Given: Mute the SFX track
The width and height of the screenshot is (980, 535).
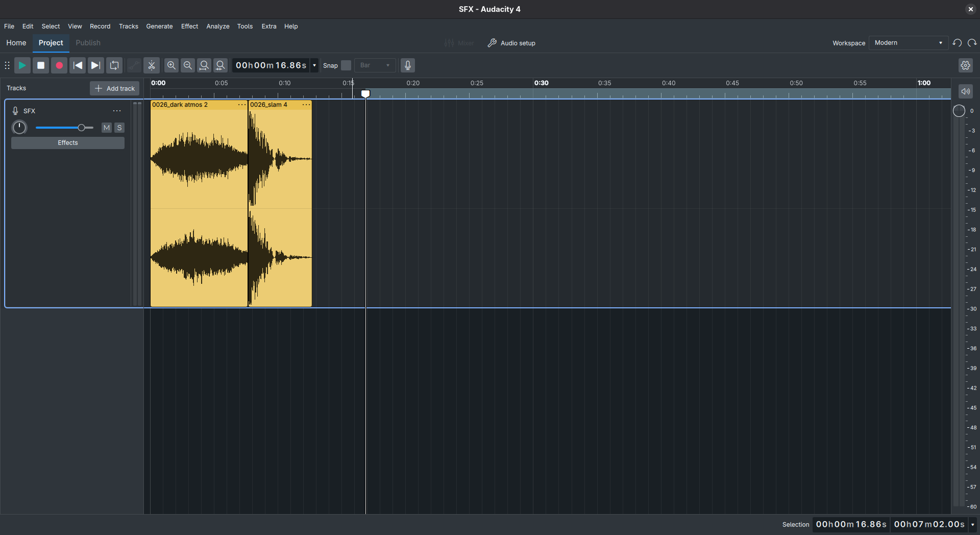Looking at the screenshot, I should pyautogui.click(x=107, y=128).
